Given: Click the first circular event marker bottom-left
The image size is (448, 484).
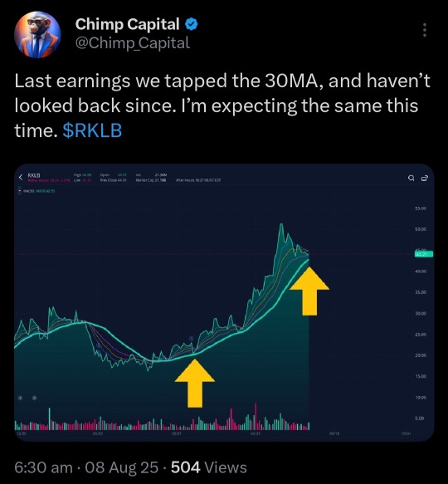Looking at the screenshot, I should (21, 398).
